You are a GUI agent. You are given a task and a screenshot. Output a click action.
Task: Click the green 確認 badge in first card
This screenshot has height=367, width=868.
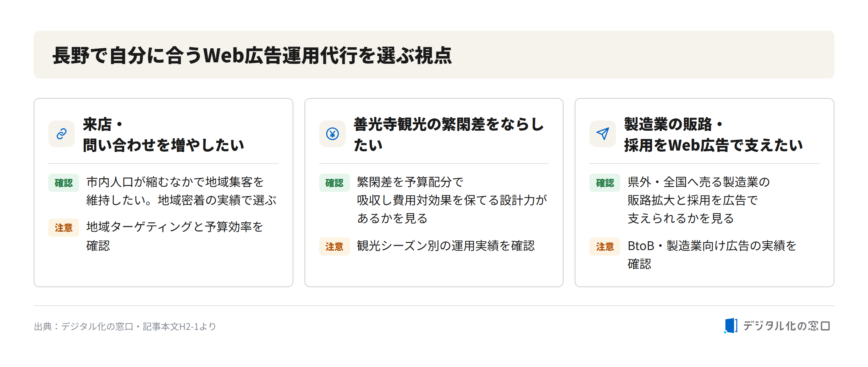tap(64, 183)
